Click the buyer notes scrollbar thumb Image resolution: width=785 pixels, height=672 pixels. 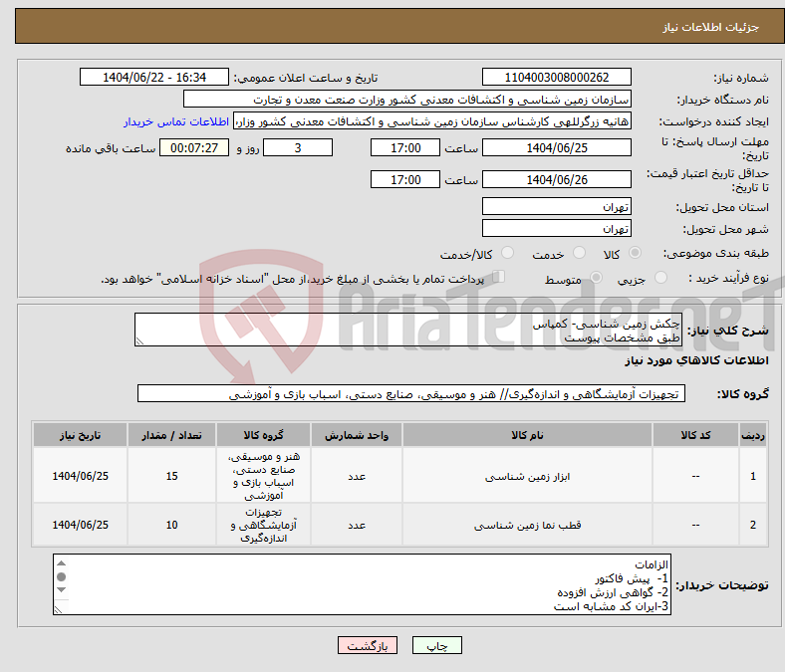61,577
